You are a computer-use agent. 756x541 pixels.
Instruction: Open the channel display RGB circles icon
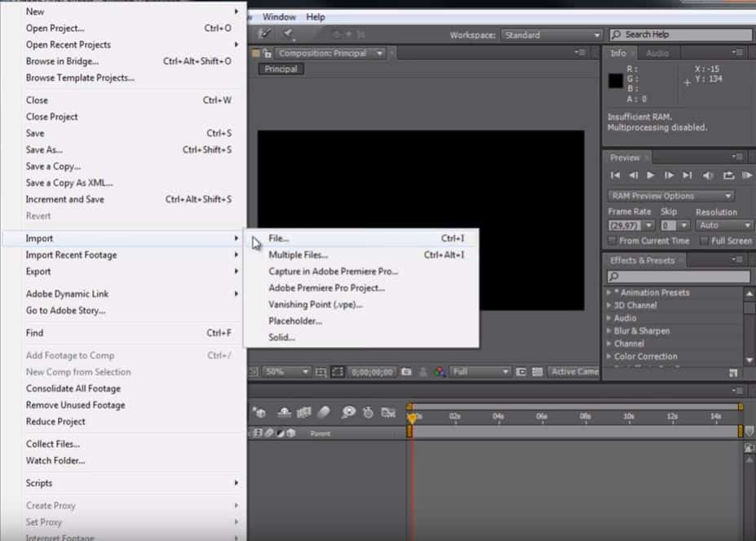pos(440,371)
